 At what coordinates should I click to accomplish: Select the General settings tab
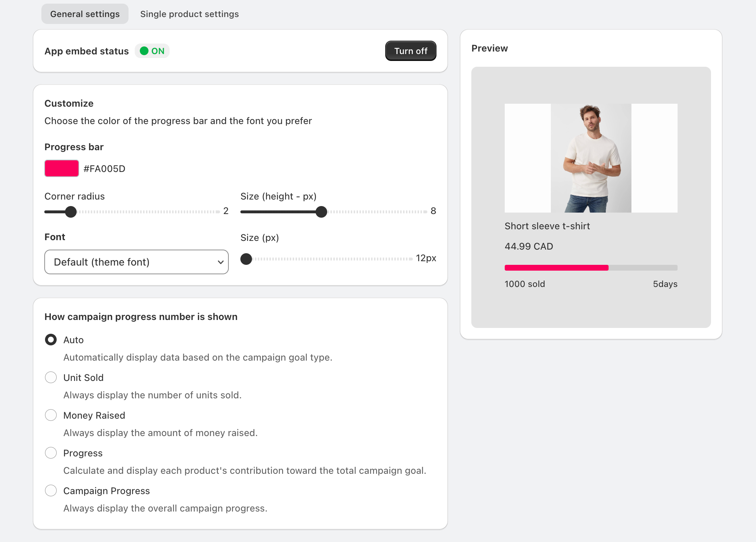coord(85,14)
